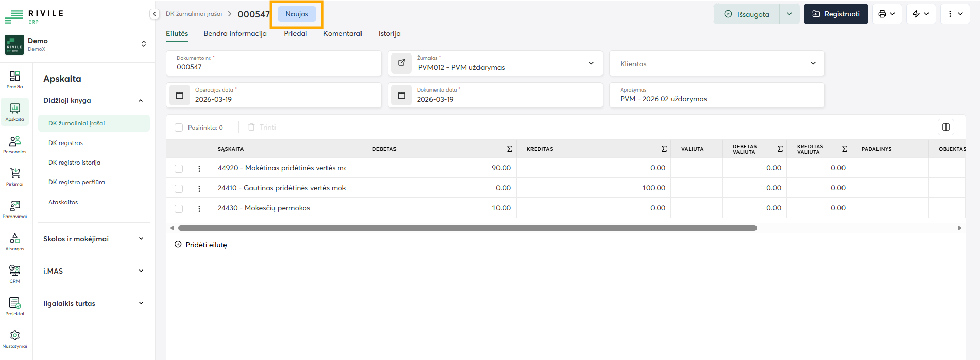Open the dropdown arrow beside Išsaugota
Image resolution: width=980 pixels, height=360 pixels.
[789, 14]
